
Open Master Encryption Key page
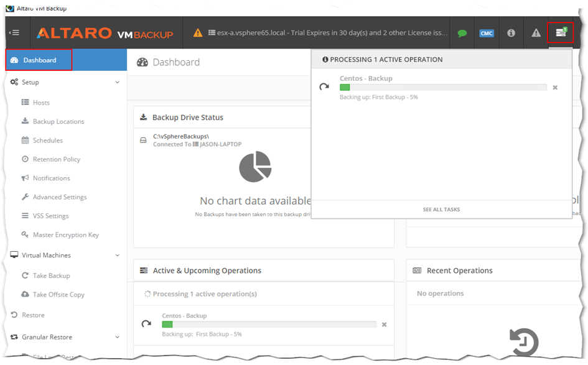click(x=65, y=235)
